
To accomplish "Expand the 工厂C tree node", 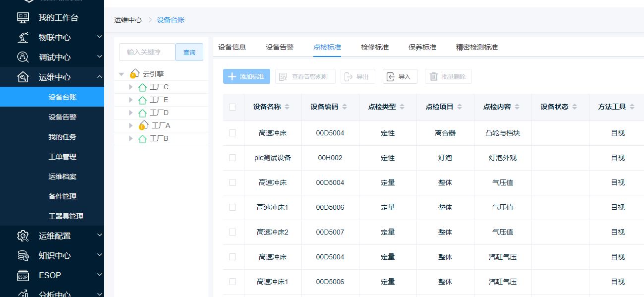I will [131, 87].
